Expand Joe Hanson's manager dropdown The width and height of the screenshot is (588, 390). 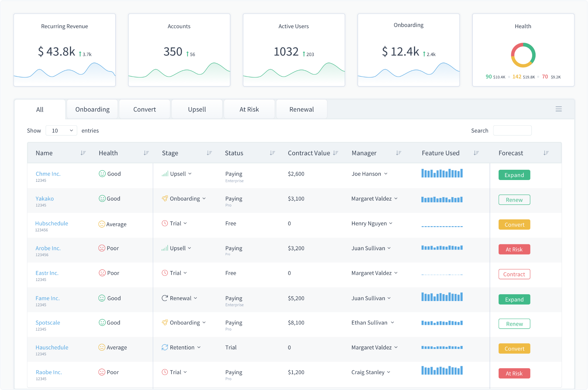click(x=386, y=174)
